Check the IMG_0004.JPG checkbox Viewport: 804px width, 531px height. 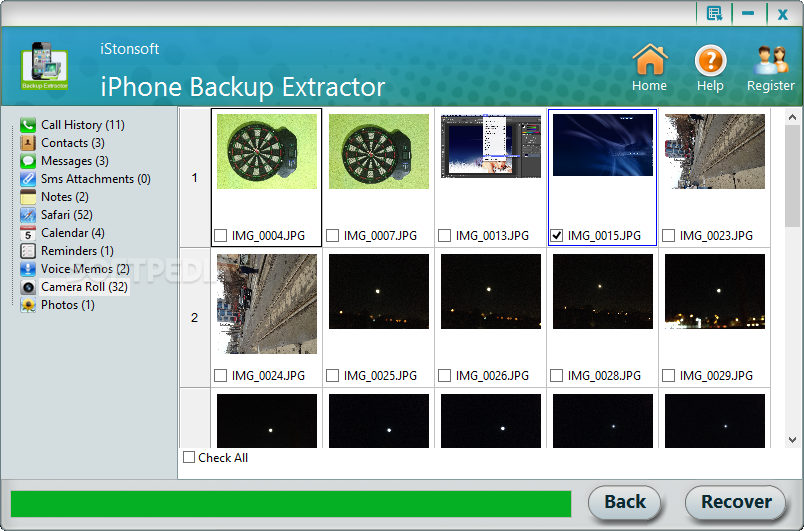point(220,235)
